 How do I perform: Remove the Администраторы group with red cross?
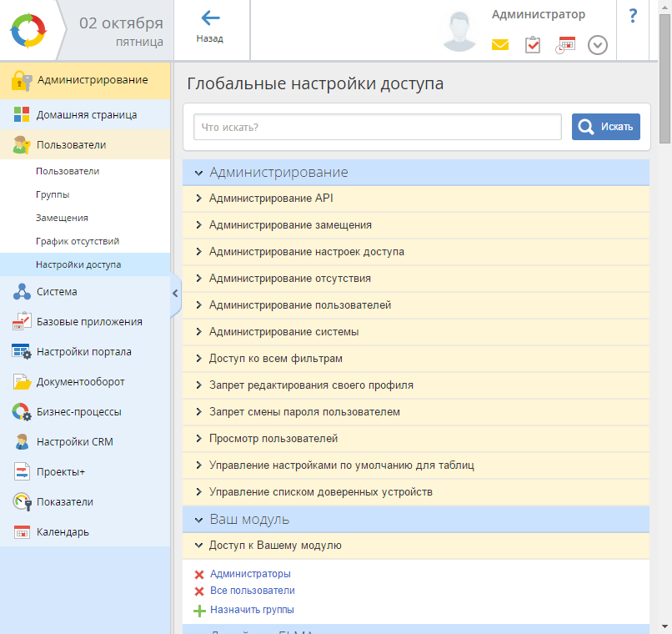(199, 575)
